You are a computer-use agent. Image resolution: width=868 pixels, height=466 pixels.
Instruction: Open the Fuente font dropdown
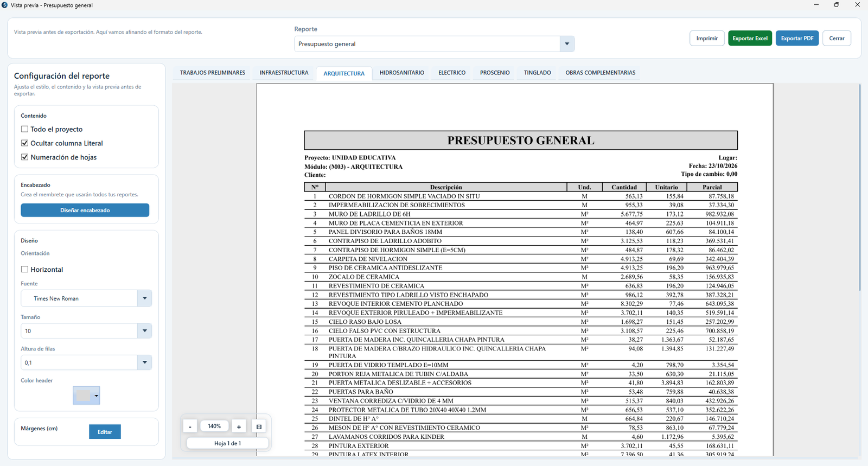[x=144, y=298]
